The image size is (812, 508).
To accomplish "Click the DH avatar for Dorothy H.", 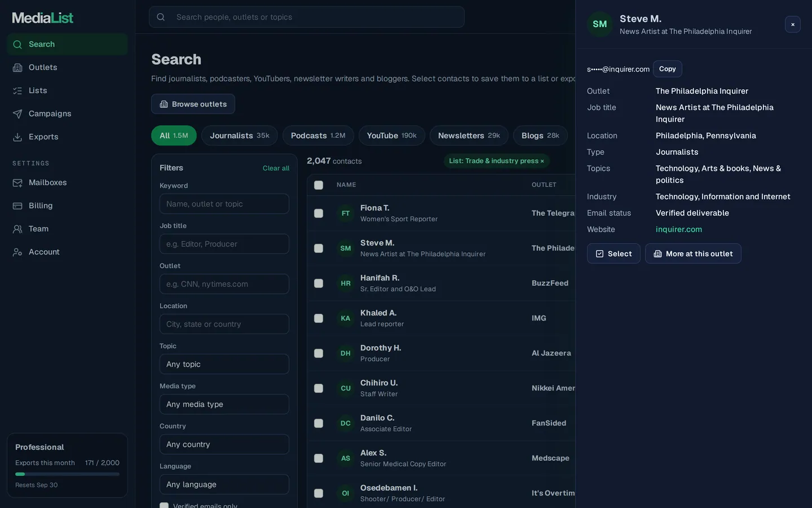I will [x=346, y=353].
